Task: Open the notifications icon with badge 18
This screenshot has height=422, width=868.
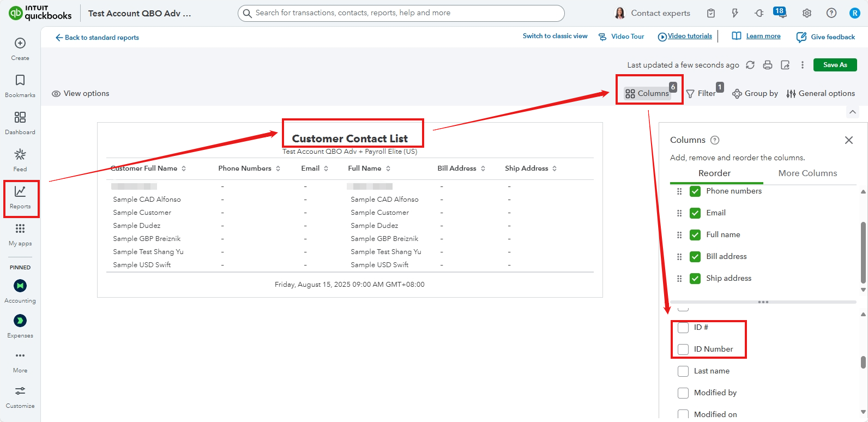Action: (780, 13)
